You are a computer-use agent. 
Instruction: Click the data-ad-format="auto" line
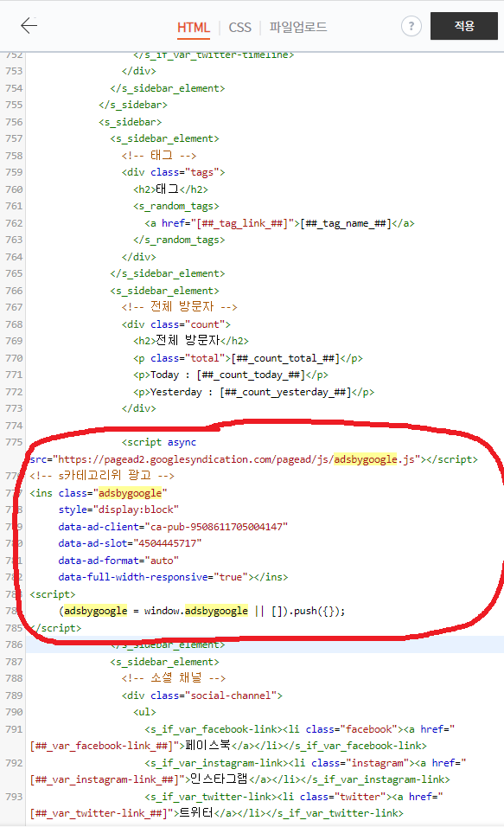[x=118, y=561]
